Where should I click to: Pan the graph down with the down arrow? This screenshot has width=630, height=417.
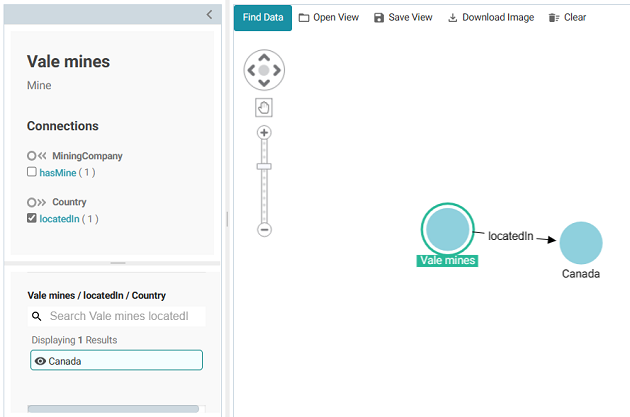pyautogui.click(x=264, y=83)
